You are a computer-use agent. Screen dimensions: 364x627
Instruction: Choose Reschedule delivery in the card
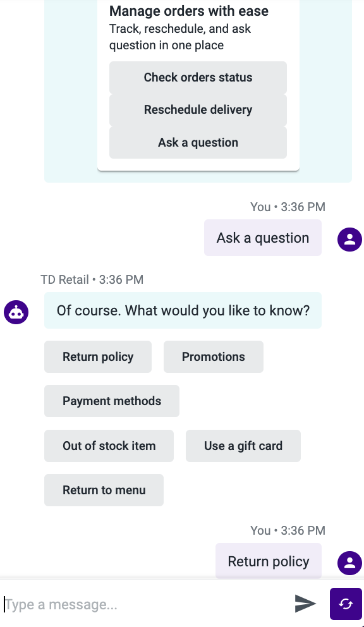click(198, 109)
